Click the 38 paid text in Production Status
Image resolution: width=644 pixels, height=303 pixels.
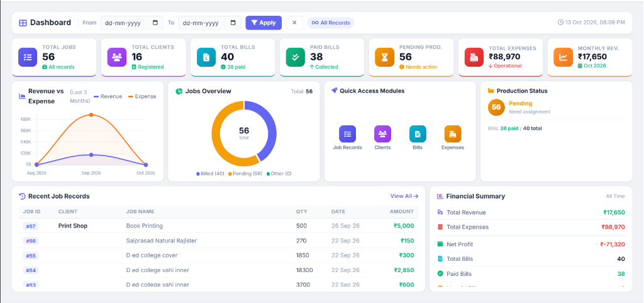[x=508, y=129]
